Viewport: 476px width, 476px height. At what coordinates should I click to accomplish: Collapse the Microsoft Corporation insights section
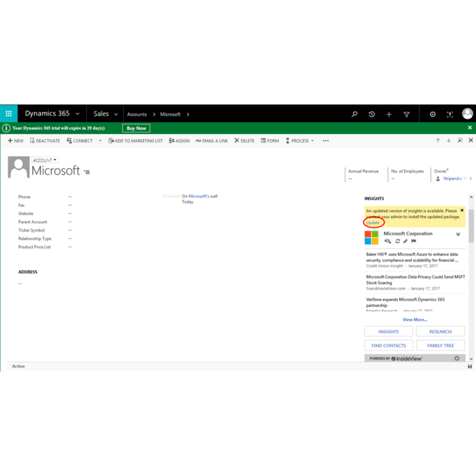(458, 234)
